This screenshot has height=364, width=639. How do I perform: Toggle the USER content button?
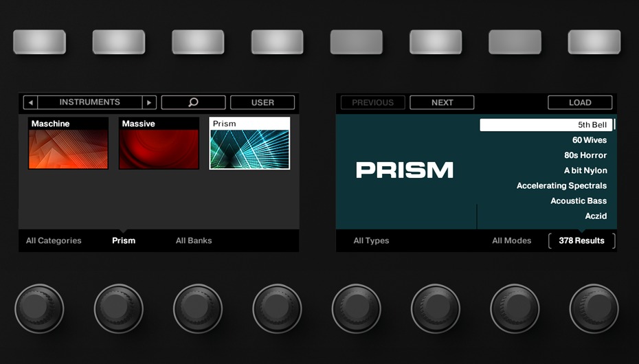point(262,102)
